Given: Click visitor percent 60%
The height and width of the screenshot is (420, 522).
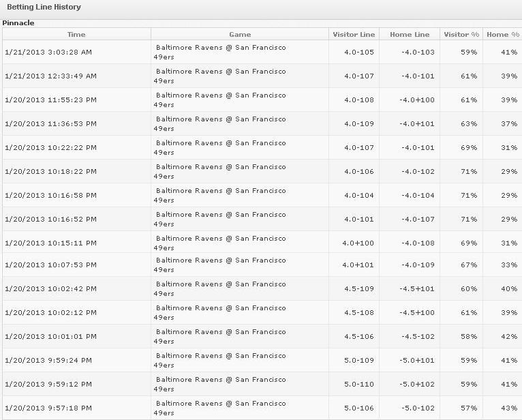Looking at the screenshot, I should pos(469,289).
